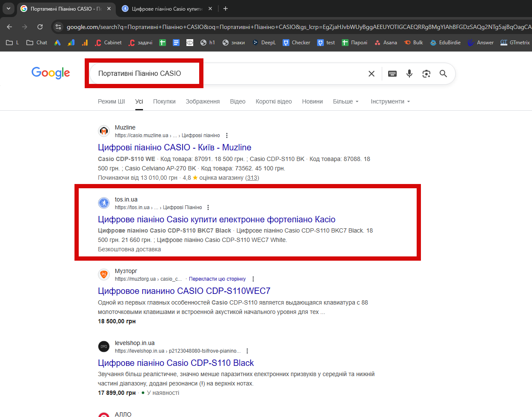This screenshot has width=532, height=417.
Task: Switch to Короткі відео tab
Action: pos(274,101)
